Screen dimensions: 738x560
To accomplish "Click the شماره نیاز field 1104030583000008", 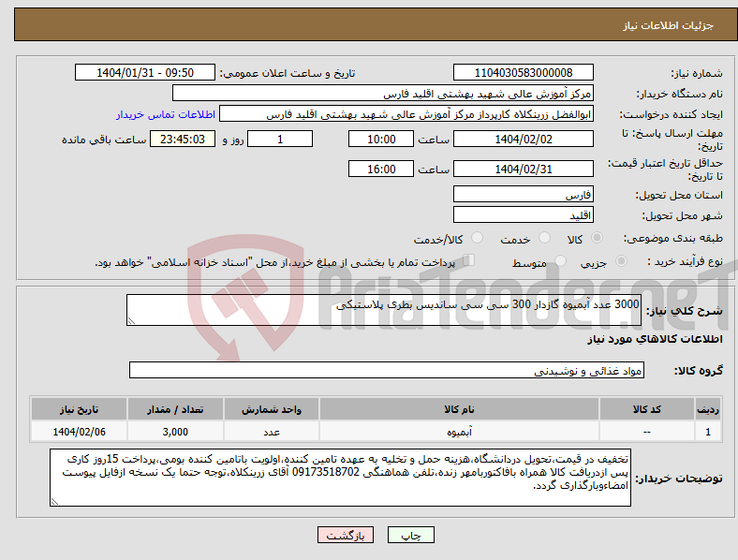I will click(523, 72).
